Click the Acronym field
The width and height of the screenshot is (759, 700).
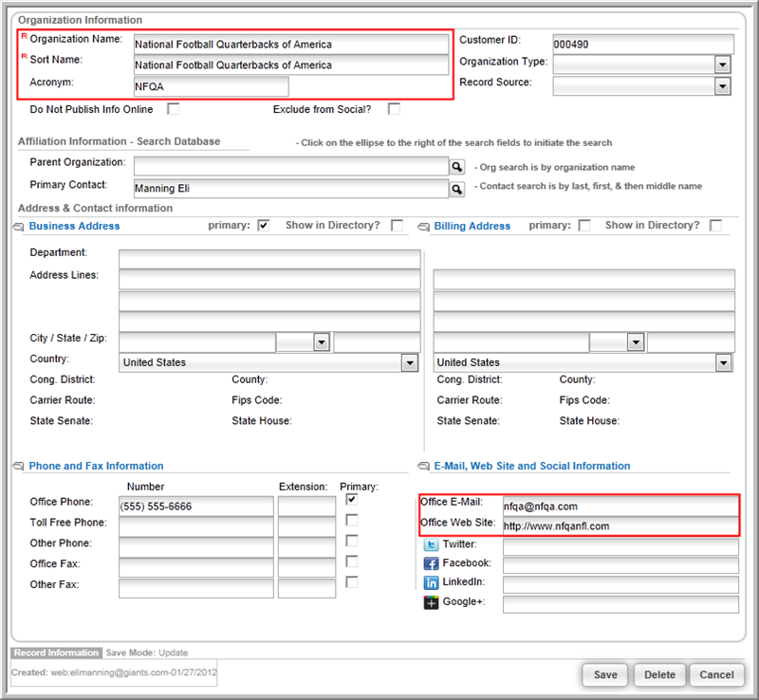[211, 86]
